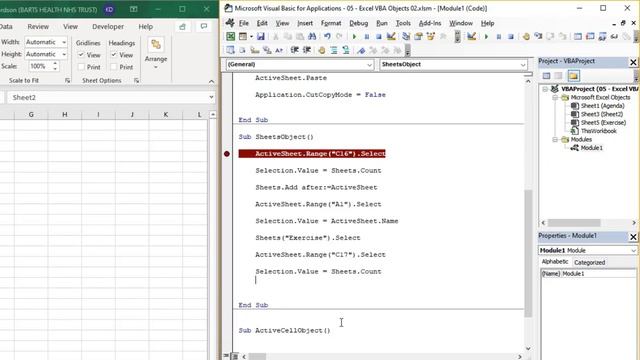Click the Find binoculars icon

(312, 36)
